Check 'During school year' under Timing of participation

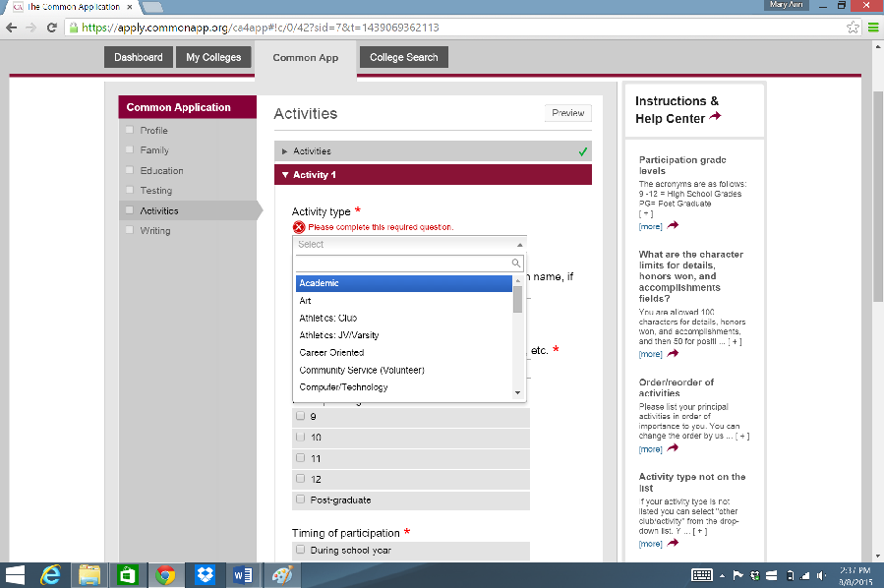(x=300, y=552)
